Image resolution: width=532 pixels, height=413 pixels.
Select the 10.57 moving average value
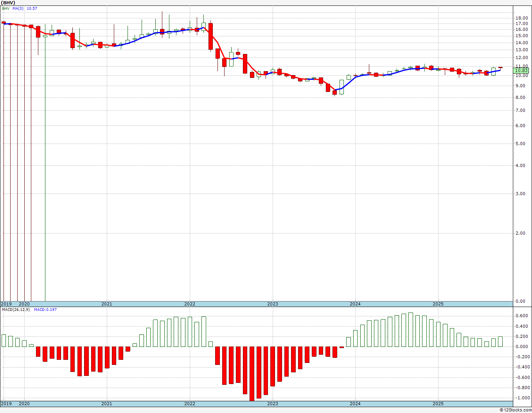click(x=32, y=8)
